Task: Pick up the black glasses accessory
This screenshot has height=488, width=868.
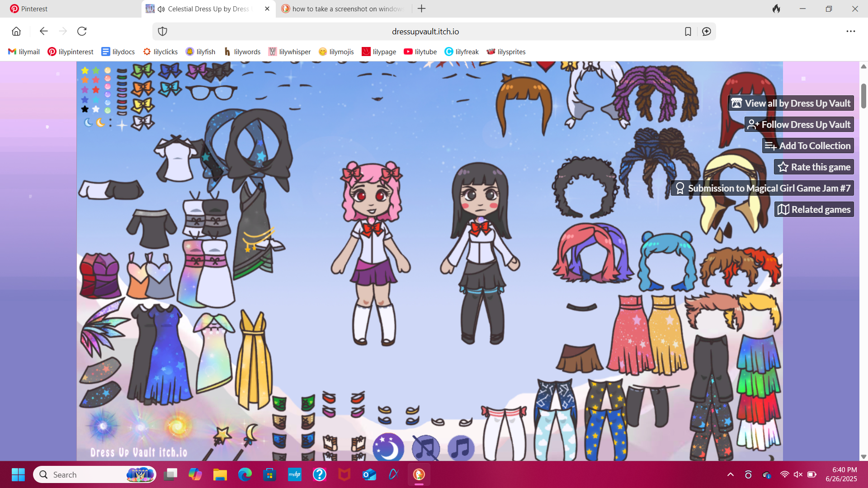Action: click(x=211, y=92)
